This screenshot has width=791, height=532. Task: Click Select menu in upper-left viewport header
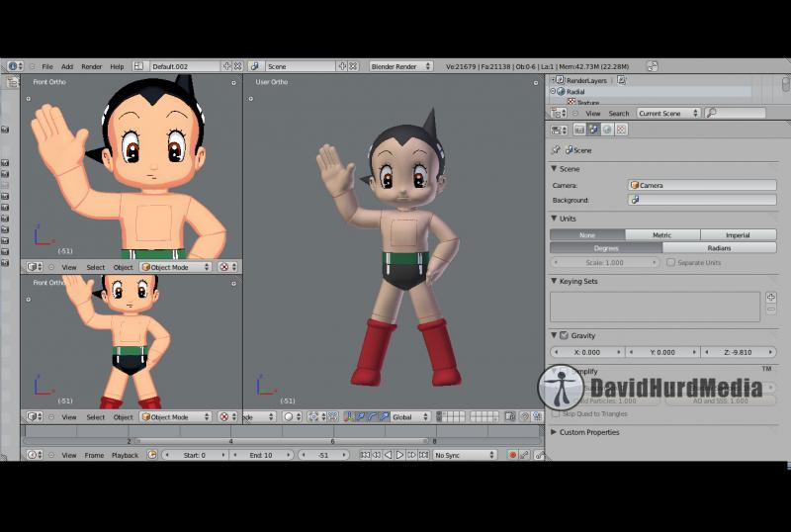click(96, 267)
